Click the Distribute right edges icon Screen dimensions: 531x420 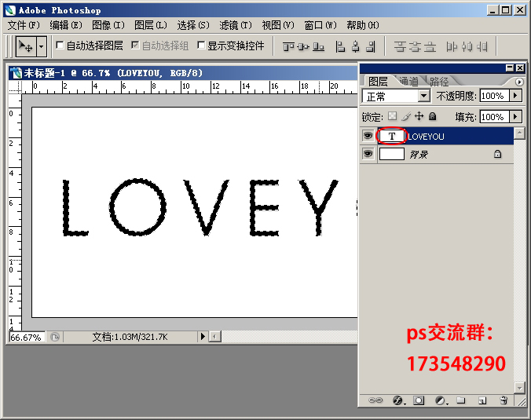(x=482, y=46)
